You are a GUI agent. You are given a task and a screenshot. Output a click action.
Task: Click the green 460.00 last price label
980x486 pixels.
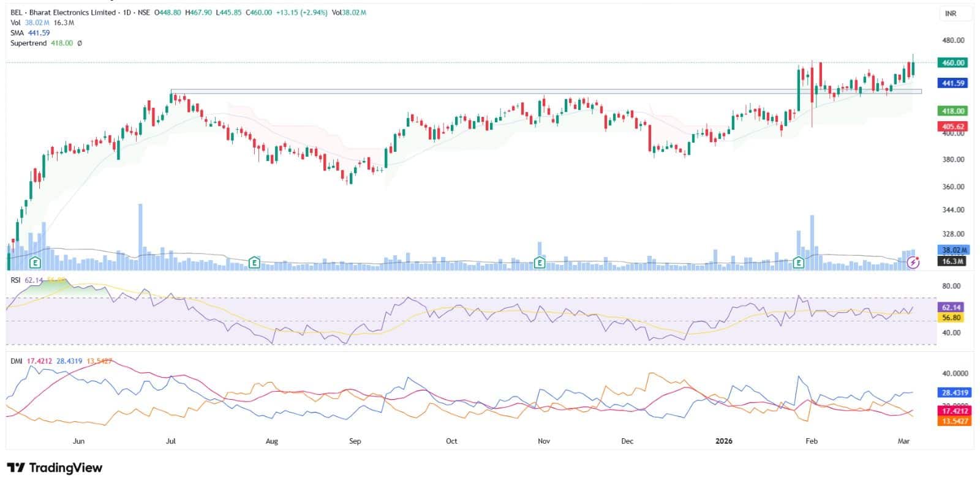(x=953, y=62)
